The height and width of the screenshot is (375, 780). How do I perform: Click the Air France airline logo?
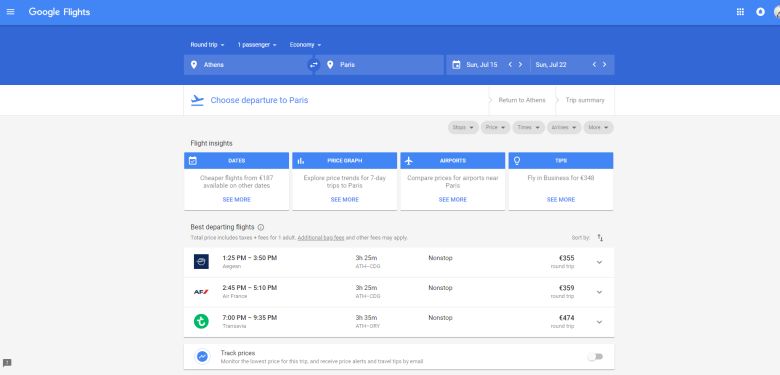click(201, 291)
